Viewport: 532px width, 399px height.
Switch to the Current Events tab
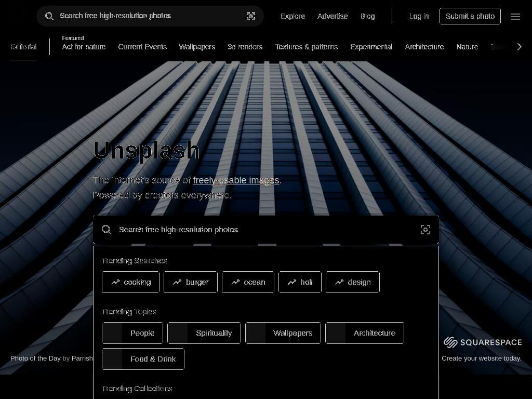pos(142,47)
